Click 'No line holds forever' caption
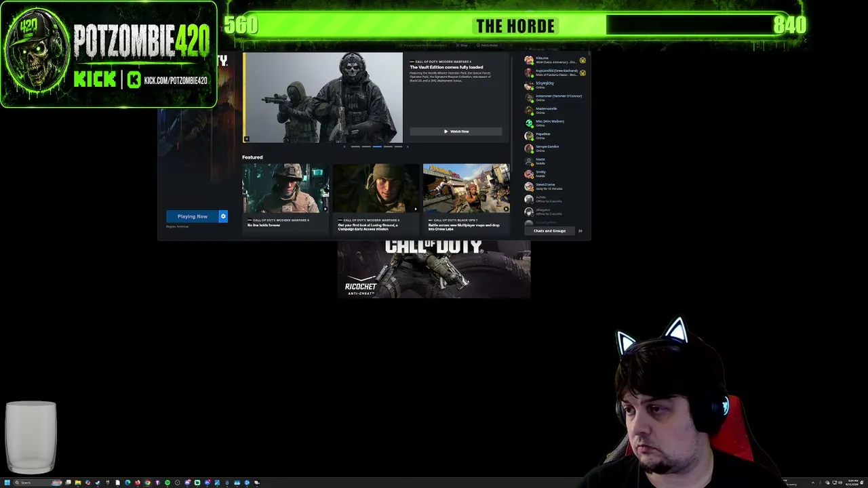The width and height of the screenshot is (868, 488). click(x=264, y=225)
